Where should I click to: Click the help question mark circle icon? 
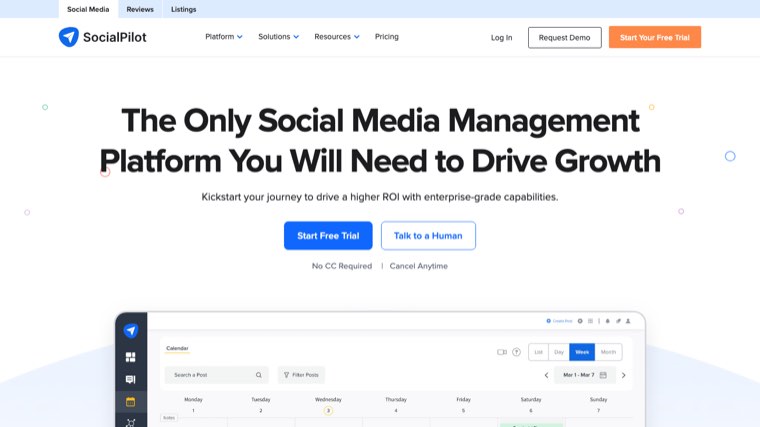pyautogui.click(x=516, y=352)
